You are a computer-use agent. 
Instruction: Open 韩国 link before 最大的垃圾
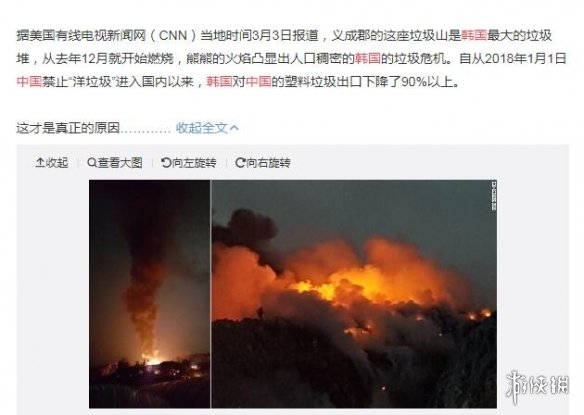474,35
